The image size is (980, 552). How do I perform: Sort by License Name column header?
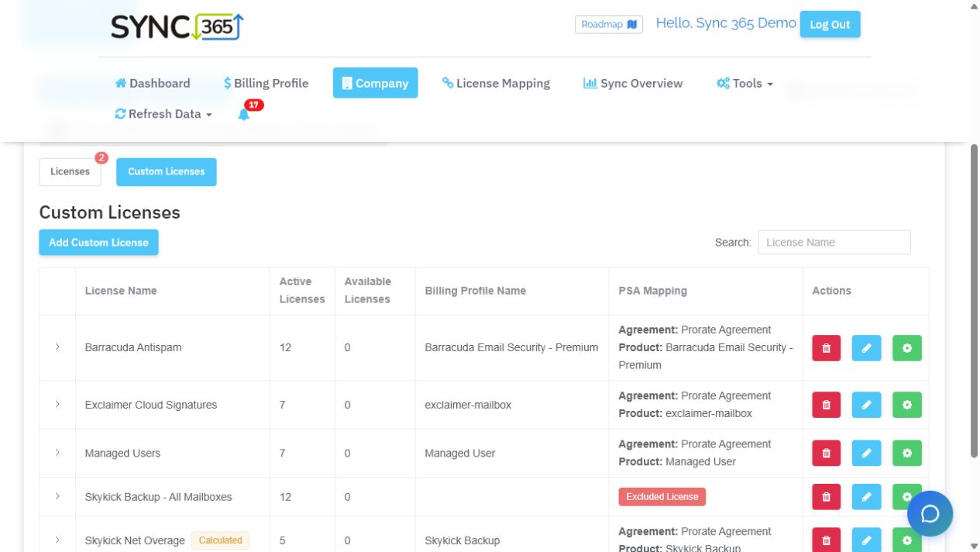tap(173, 291)
